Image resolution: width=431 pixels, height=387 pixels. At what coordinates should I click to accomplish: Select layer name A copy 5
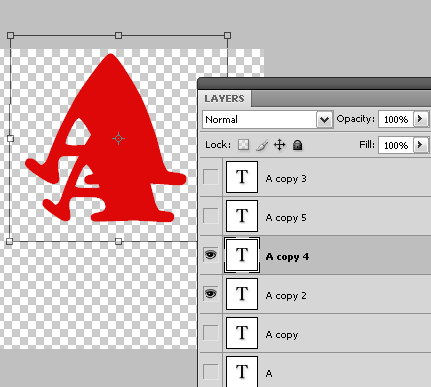coord(286,218)
